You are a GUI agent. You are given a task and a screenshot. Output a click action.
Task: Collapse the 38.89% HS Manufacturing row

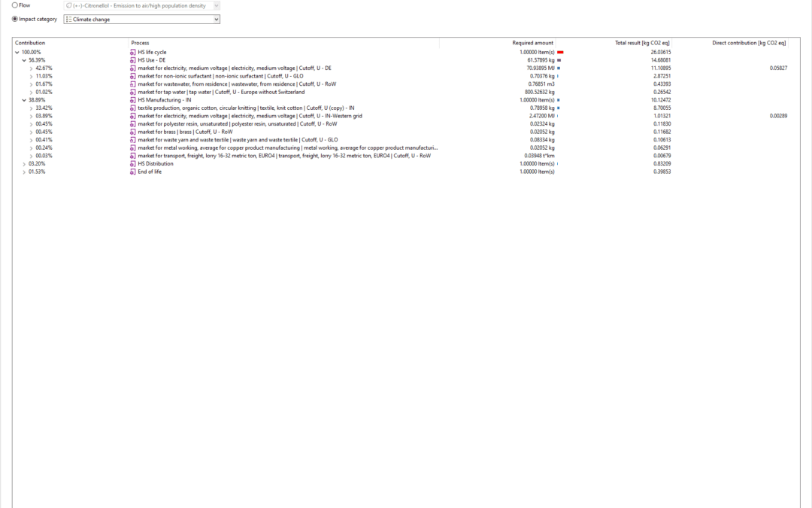[x=24, y=100]
